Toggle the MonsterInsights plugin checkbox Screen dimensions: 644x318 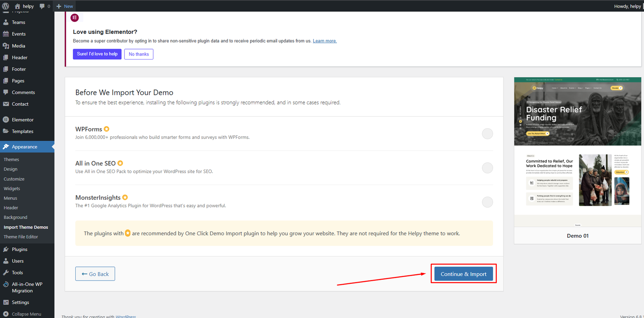487,202
